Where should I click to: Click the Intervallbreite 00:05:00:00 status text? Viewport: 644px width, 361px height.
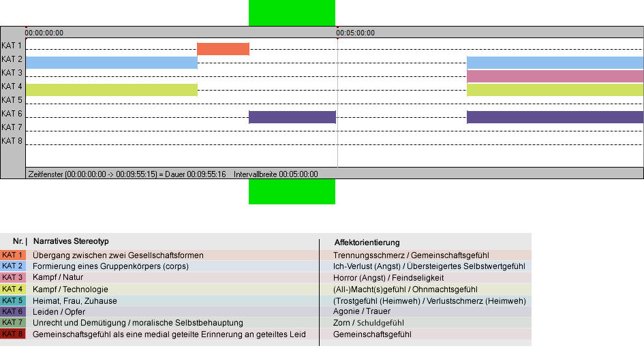[275, 174]
